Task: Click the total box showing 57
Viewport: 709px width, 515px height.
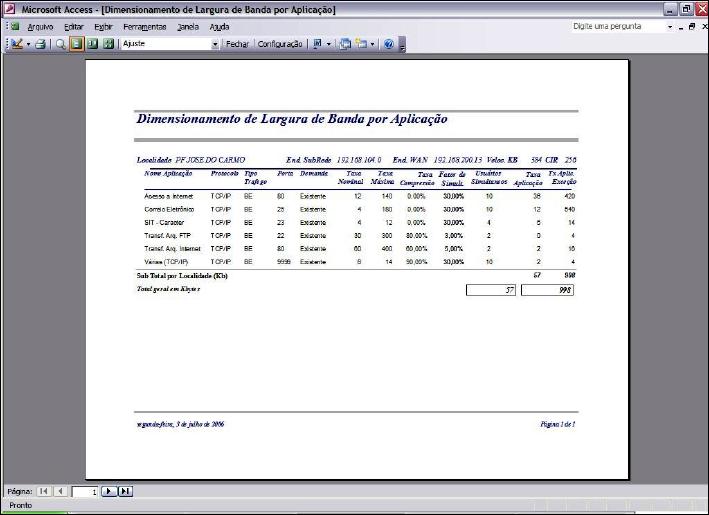Action: 491,290
